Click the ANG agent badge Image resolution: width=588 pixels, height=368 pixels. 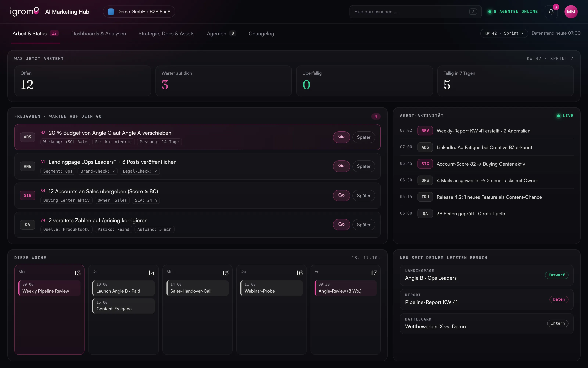click(27, 166)
